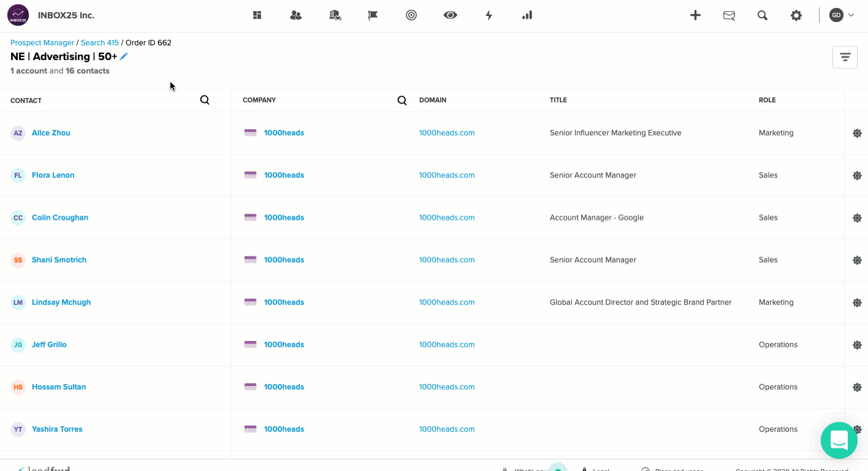Click the DOMAIN column header

click(433, 100)
